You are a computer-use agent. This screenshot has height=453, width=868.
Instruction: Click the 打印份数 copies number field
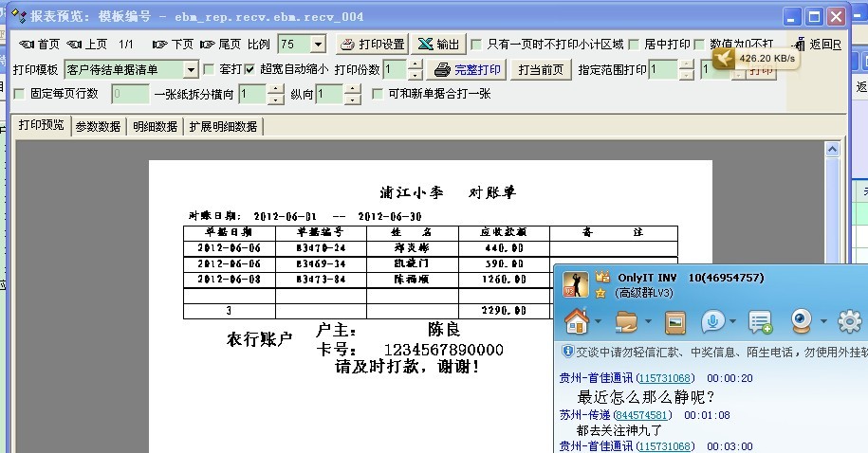tap(394, 70)
